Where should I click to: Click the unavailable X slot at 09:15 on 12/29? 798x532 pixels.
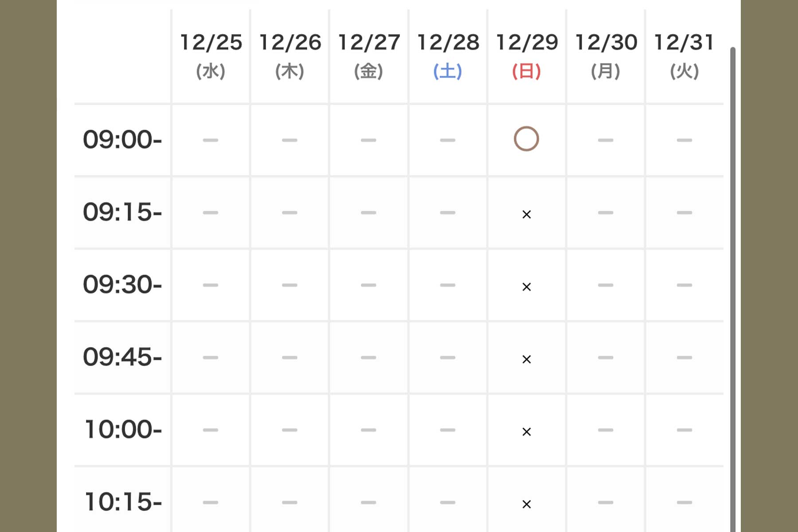pyautogui.click(x=526, y=215)
